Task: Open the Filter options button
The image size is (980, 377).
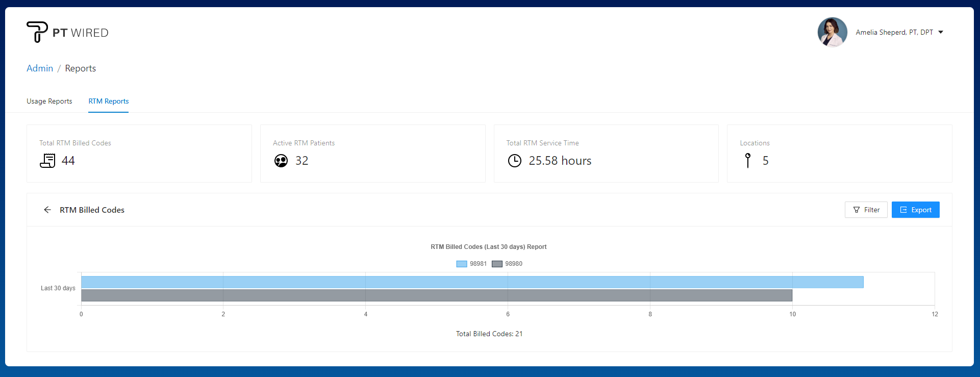Action: (866, 210)
